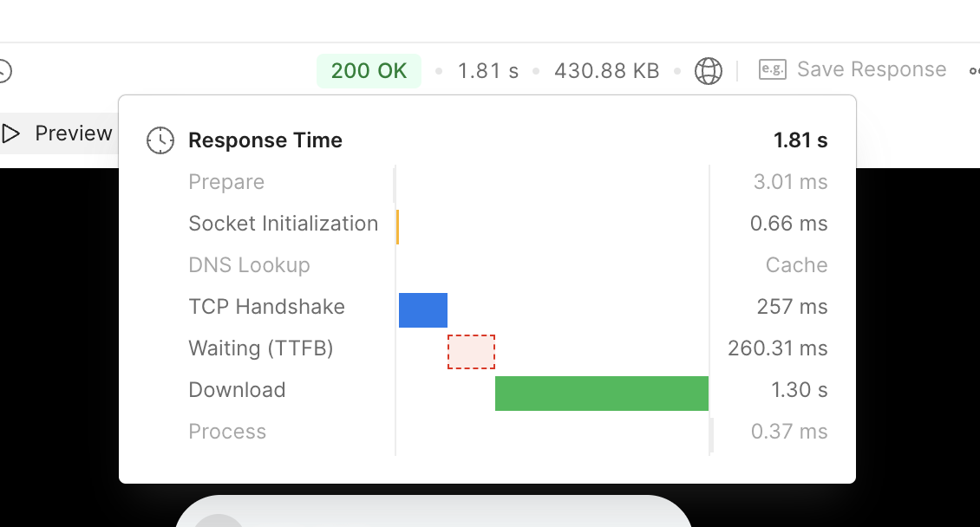Image resolution: width=980 pixels, height=527 pixels.
Task: Click the history clock icon at left edge
Action: pyautogui.click(x=3, y=70)
